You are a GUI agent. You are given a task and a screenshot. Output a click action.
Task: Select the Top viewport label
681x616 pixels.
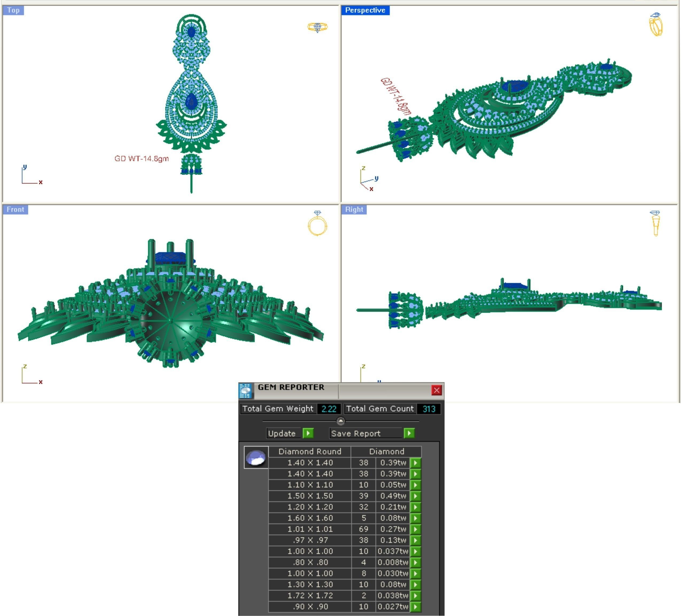[13, 10]
